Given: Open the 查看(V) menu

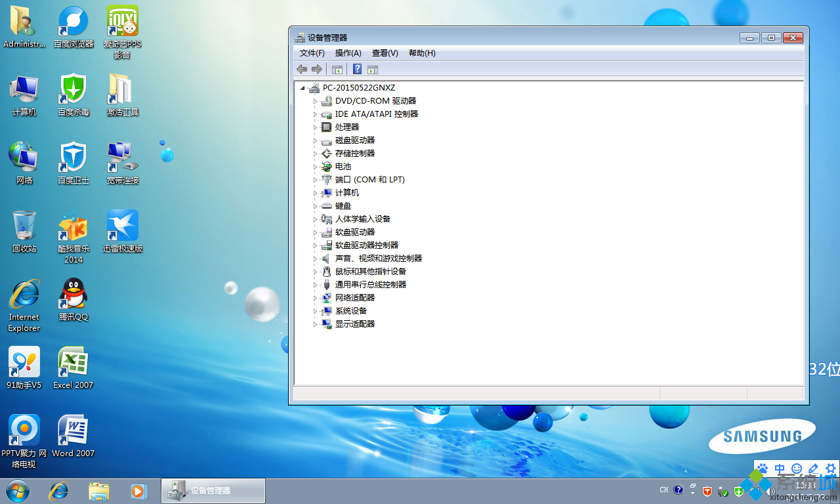Looking at the screenshot, I should point(385,53).
